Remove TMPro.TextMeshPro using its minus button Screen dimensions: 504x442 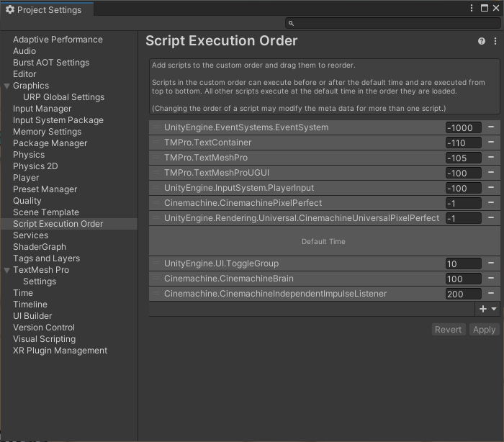[x=491, y=157]
